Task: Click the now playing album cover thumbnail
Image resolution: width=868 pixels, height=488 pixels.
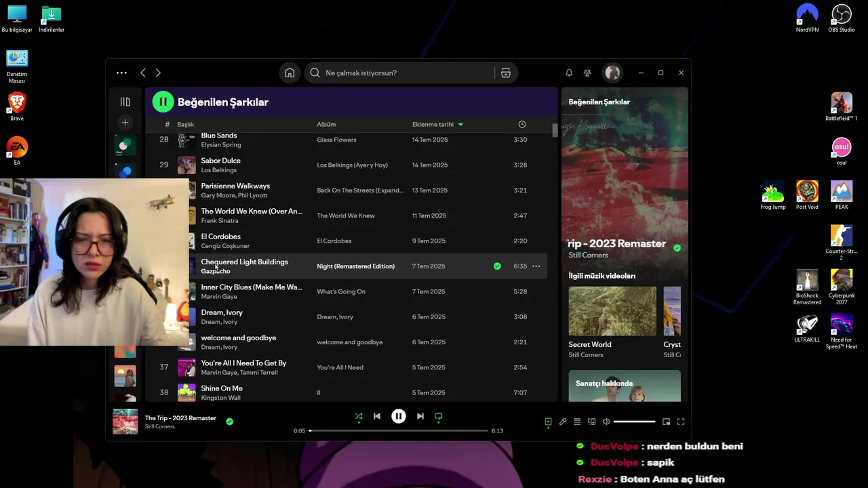Action: tap(125, 422)
